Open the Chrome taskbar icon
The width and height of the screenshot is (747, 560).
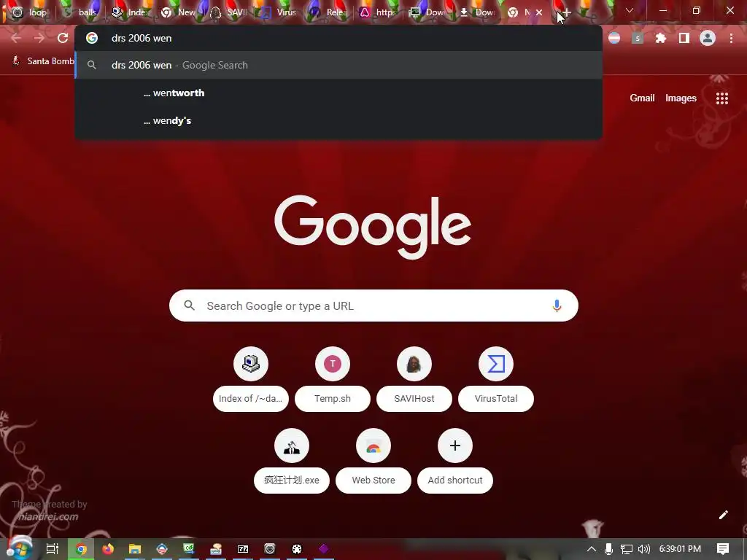coord(81,549)
